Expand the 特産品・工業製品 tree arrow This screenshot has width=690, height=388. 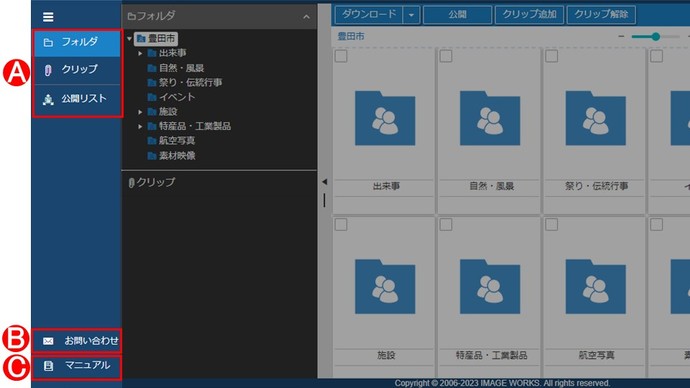point(140,126)
